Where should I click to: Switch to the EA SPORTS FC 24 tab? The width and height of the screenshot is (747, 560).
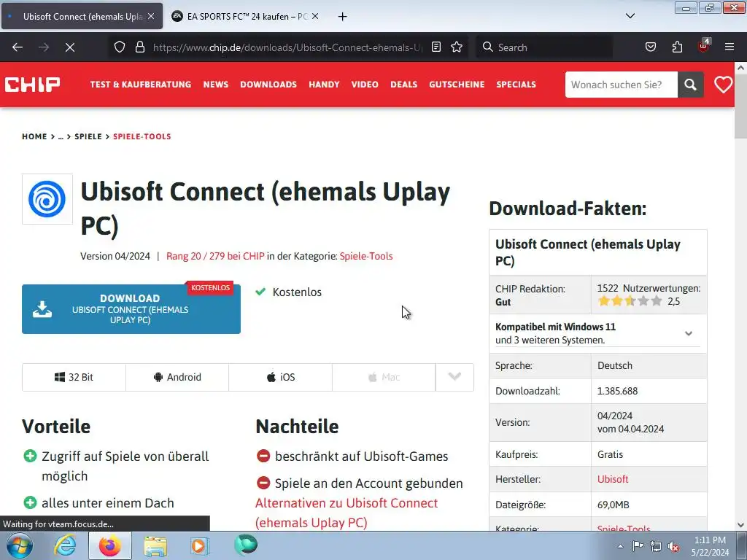(x=245, y=16)
